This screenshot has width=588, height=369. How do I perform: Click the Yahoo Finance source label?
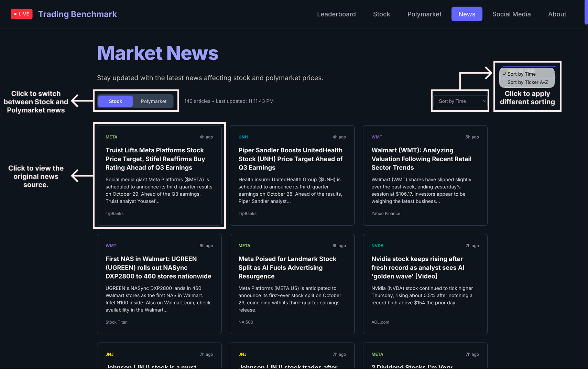point(386,214)
